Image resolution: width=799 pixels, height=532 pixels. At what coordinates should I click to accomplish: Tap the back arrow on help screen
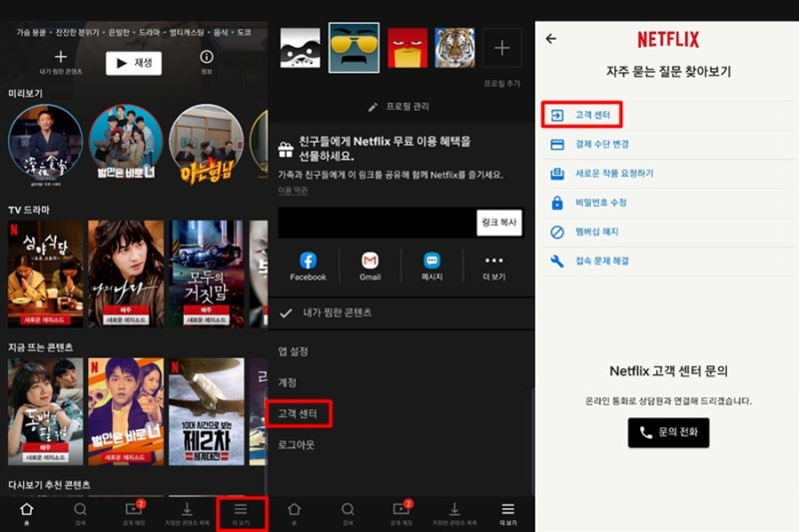click(551, 39)
